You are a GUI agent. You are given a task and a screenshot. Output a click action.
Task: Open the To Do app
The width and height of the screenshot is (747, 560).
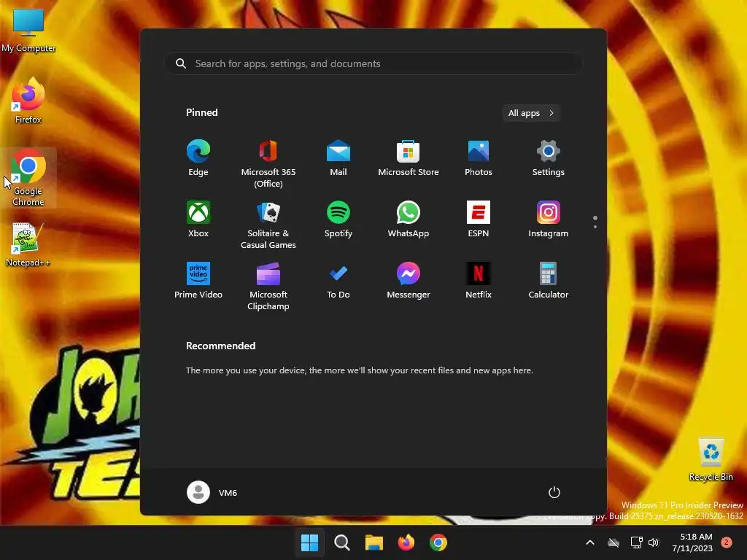coord(338,281)
